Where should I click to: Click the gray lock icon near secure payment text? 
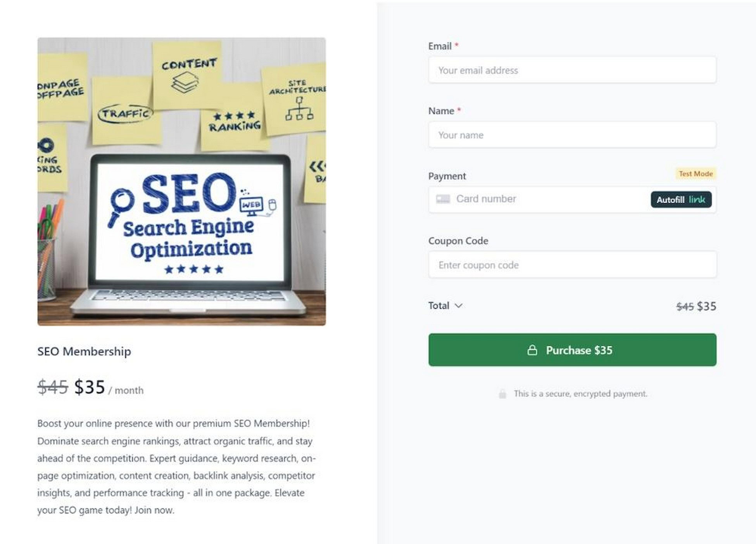pos(502,394)
